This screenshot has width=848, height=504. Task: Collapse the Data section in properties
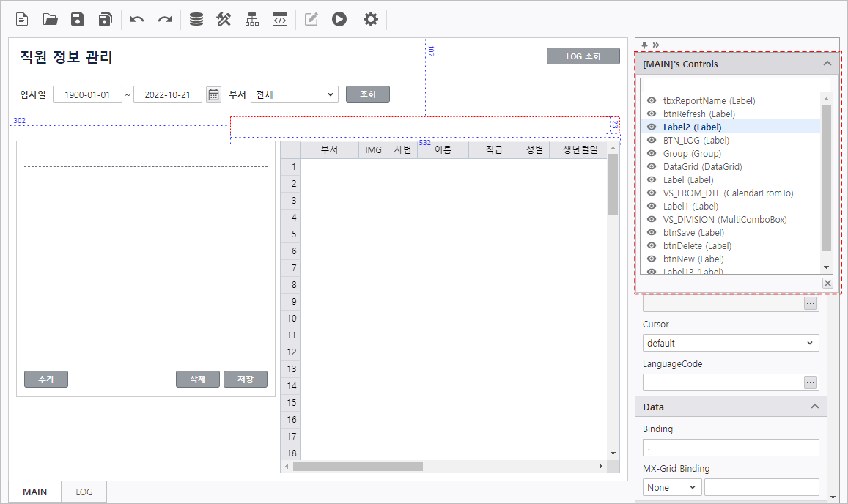click(x=814, y=407)
